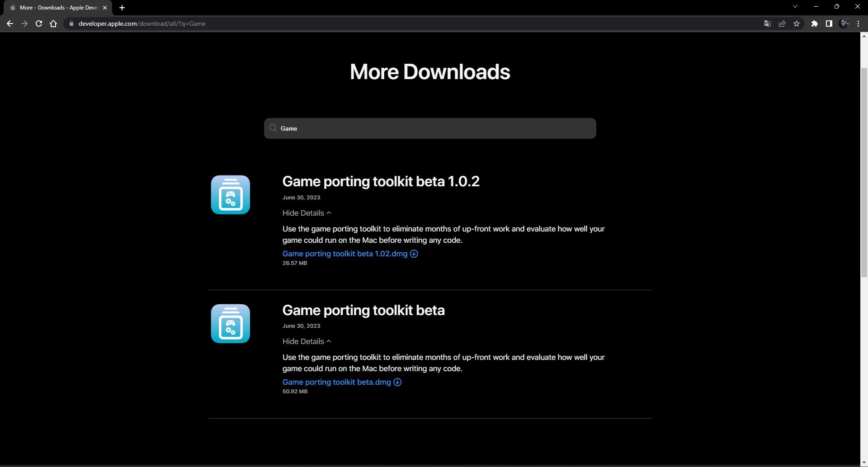Click the search magnifier icon in the search field
The image size is (868, 467).
click(x=273, y=128)
